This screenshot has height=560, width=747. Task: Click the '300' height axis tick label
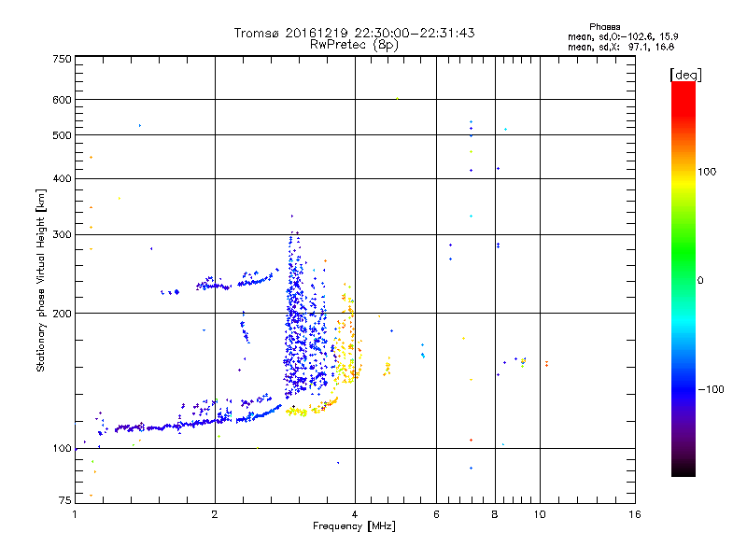click(x=62, y=234)
